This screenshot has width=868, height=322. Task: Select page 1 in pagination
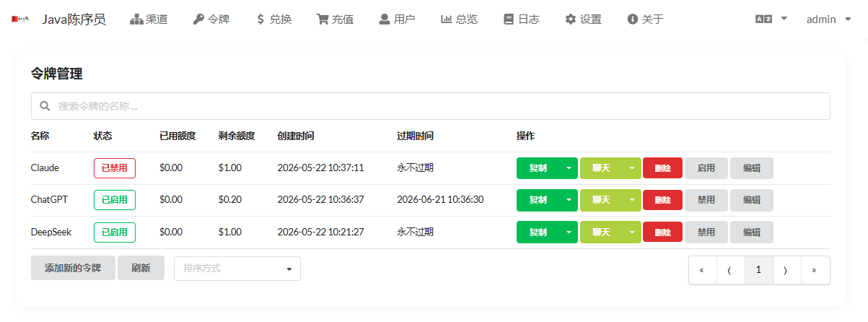tap(758, 270)
